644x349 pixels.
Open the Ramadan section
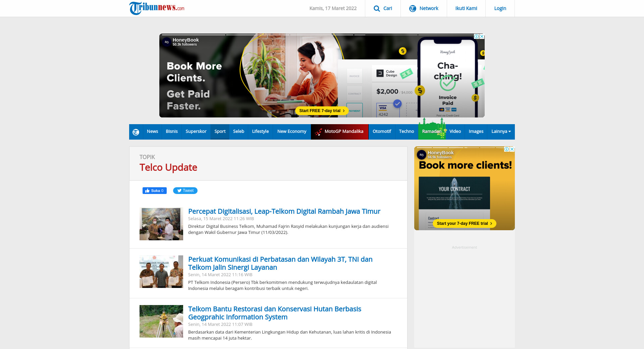432,132
